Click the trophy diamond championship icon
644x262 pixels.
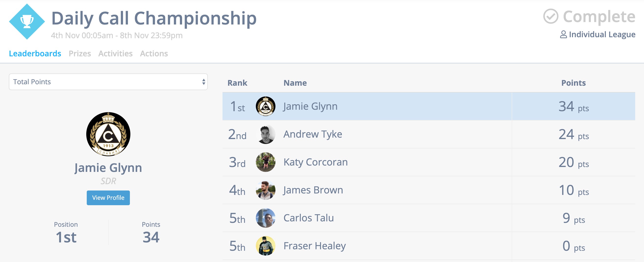(27, 22)
